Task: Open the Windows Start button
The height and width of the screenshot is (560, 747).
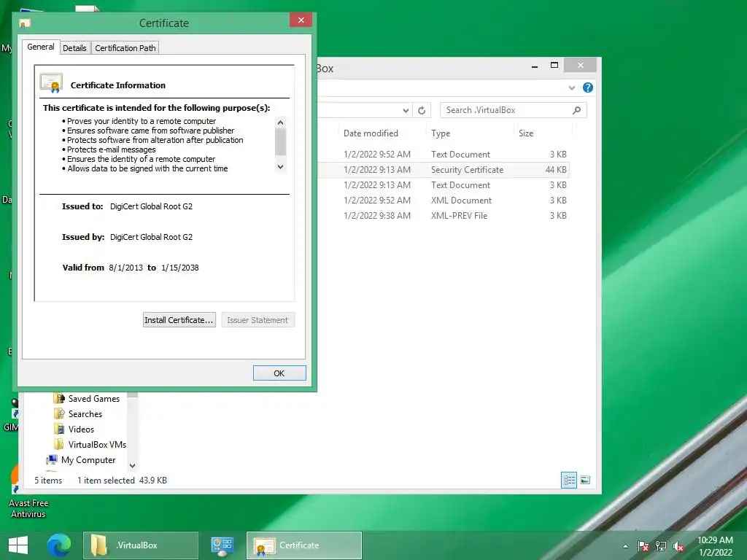Action: (x=18, y=545)
